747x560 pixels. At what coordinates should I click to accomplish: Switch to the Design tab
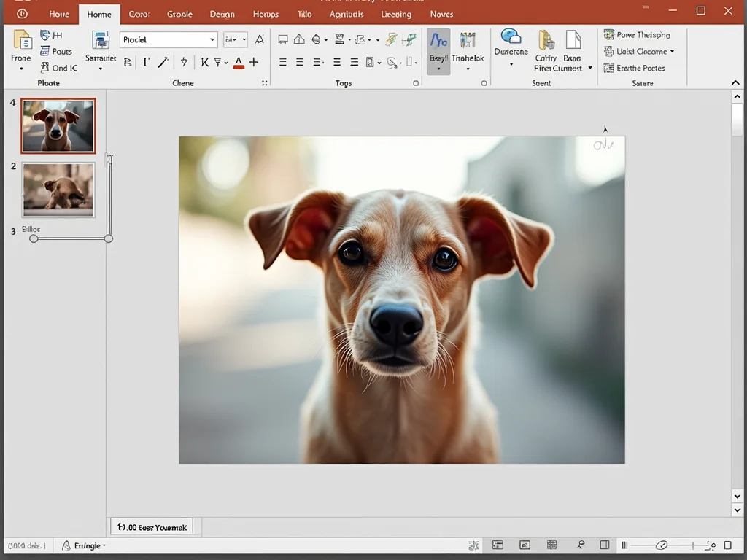222,14
